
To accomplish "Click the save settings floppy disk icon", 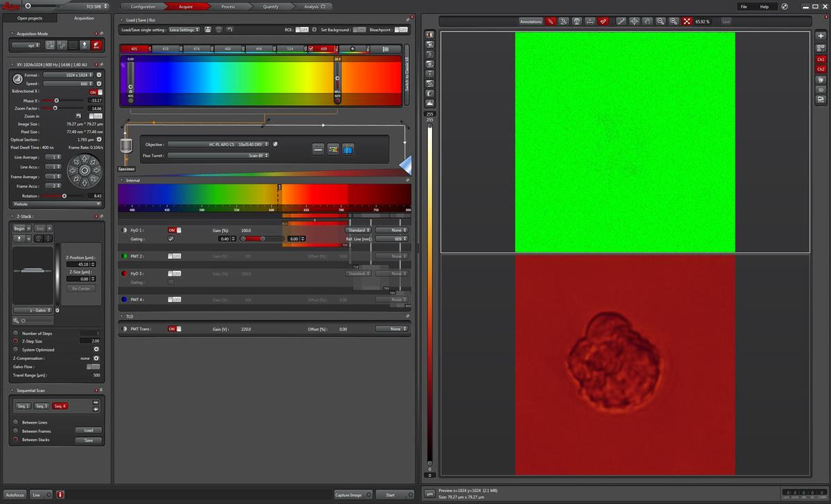I will click(208, 30).
